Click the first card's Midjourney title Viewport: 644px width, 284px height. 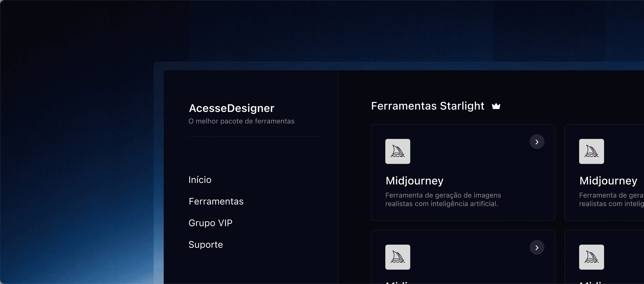(414, 181)
